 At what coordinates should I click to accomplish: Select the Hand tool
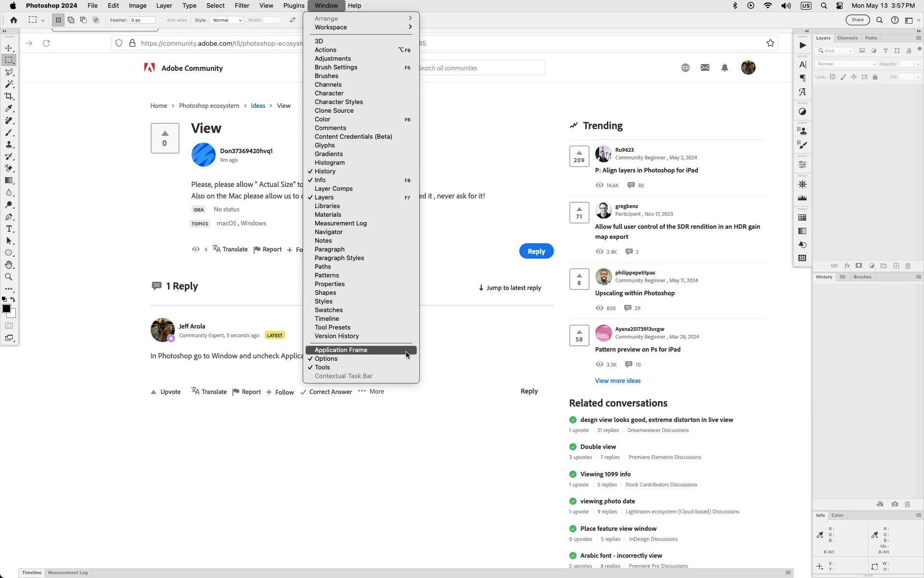9,265
